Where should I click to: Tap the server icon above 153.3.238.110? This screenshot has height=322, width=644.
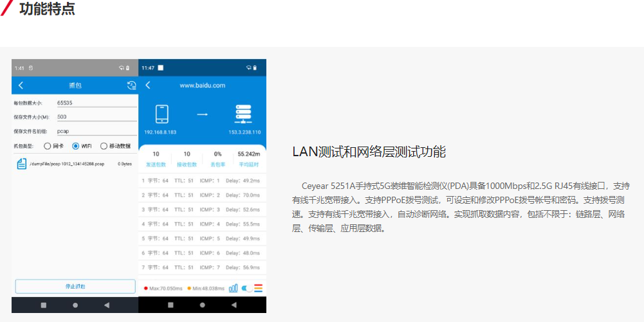(x=244, y=114)
